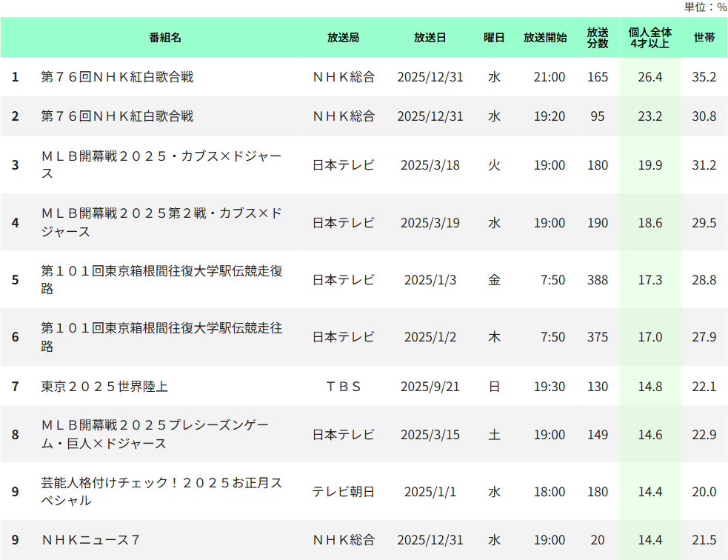Image resolution: width=728 pixels, height=560 pixels.
Task: Click the 番組名 column header
Action: pyautogui.click(x=164, y=38)
